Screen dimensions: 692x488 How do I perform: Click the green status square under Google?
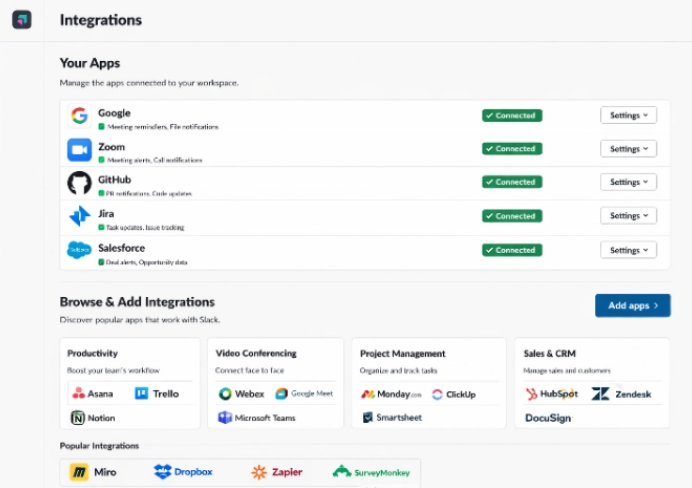pyautogui.click(x=102, y=127)
